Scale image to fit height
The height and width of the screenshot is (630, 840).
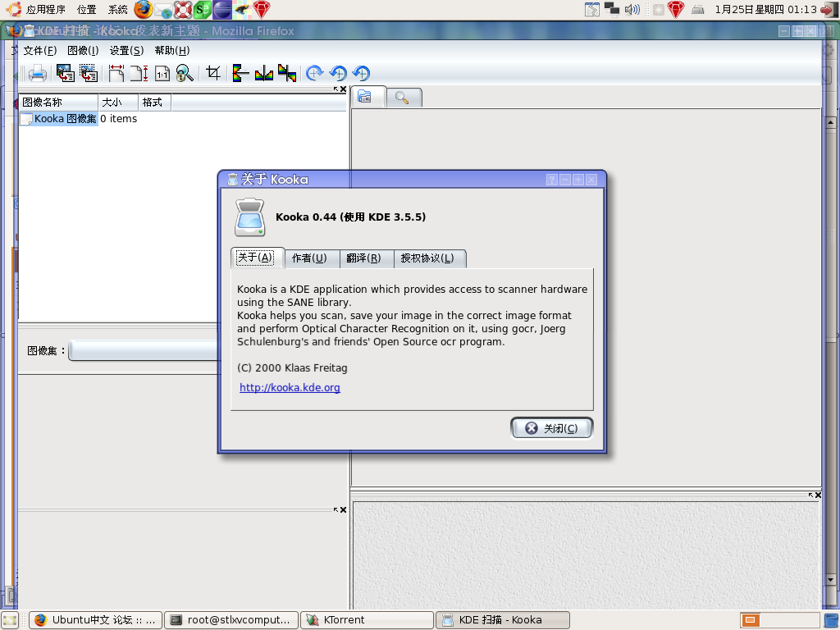pyautogui.click(x=139, y=73)
